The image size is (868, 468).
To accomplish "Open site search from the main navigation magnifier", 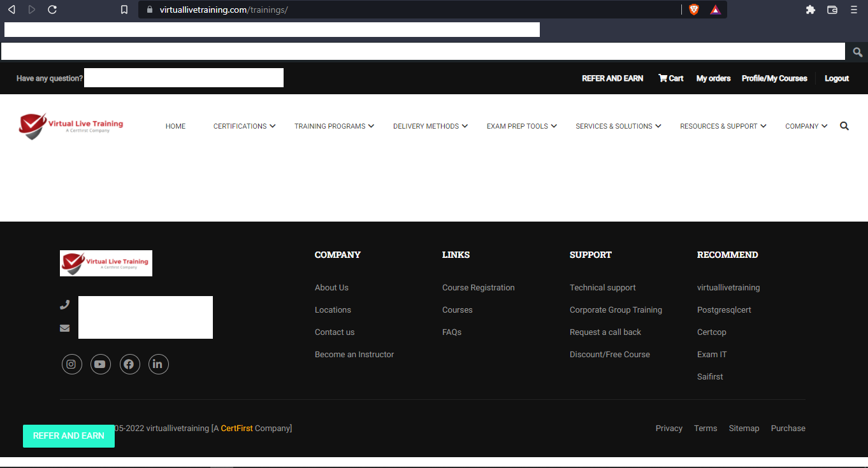I will [x=844, y=126].
